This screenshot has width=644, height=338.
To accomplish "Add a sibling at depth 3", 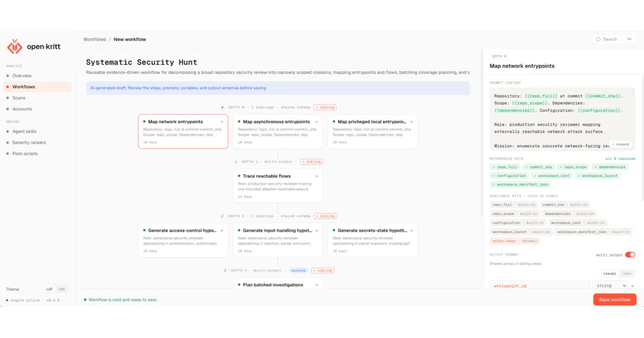I will 323,270.
